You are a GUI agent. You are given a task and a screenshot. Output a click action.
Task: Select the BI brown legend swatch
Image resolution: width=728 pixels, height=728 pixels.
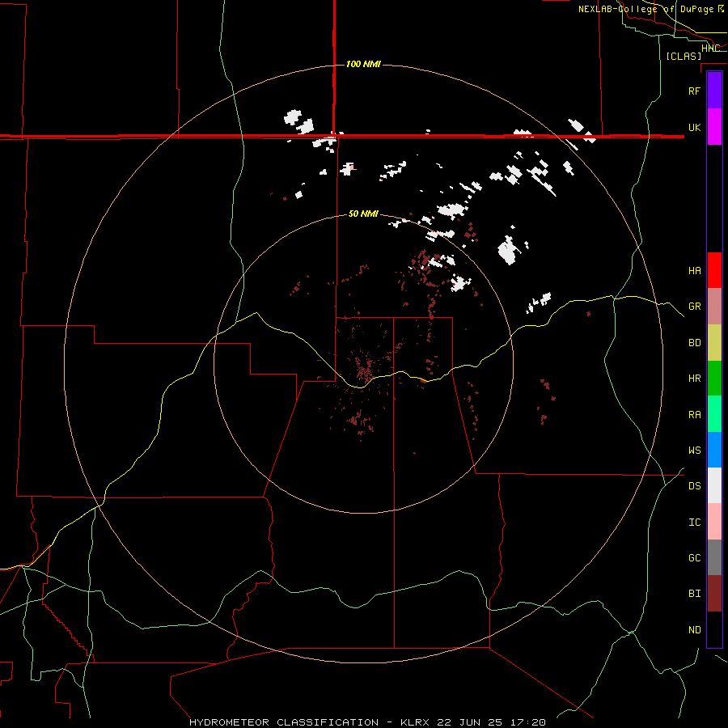coord(714,594)
